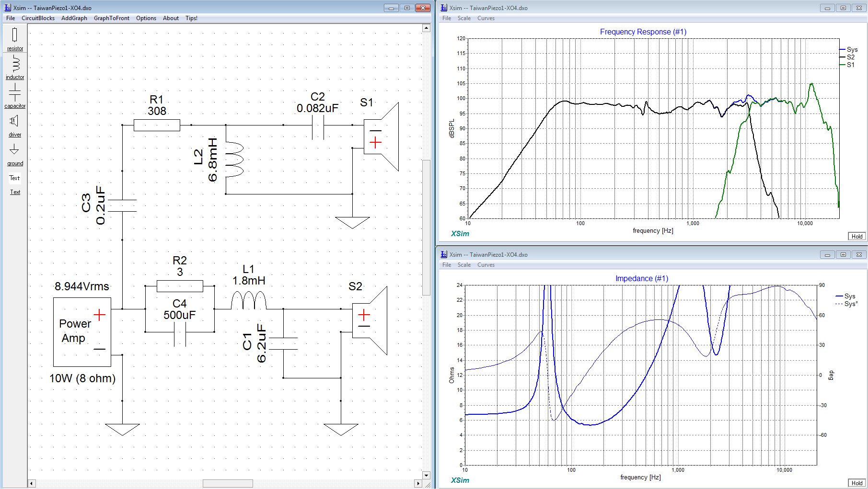
Task: Click the Frequency Response (#1) graph title
Action: tap(643, 32)
